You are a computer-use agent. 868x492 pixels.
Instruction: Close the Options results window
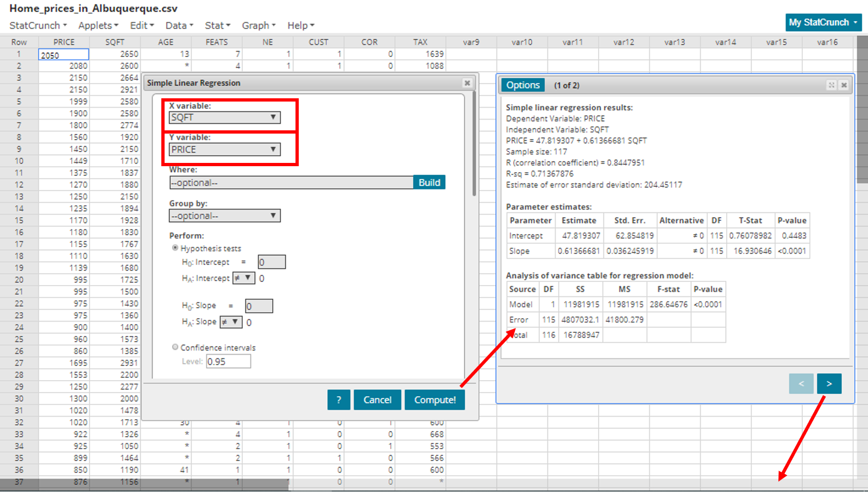pos(844,85)
